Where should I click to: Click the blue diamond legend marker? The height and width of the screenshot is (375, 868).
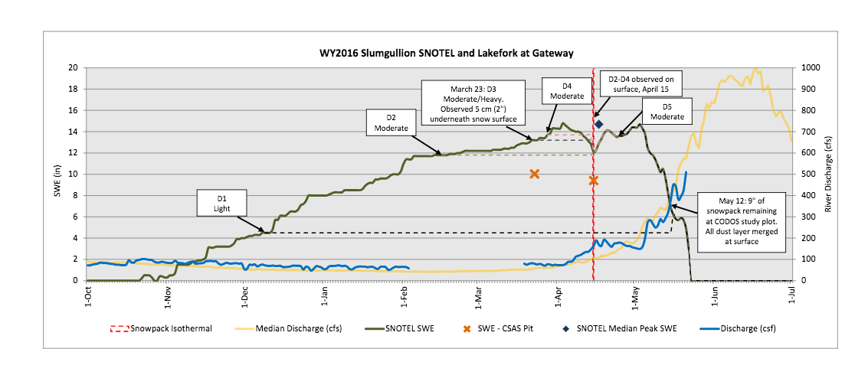pos(565,328)
